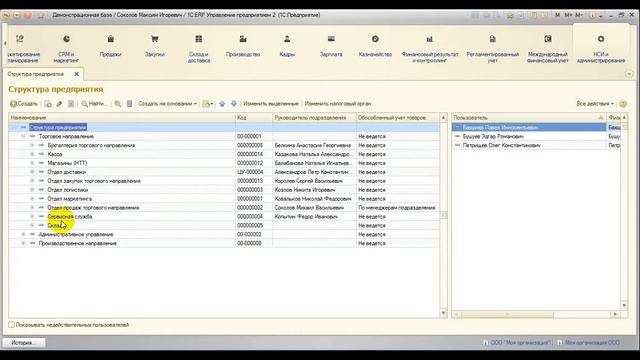Open the Продажи section

coord(111,46)
